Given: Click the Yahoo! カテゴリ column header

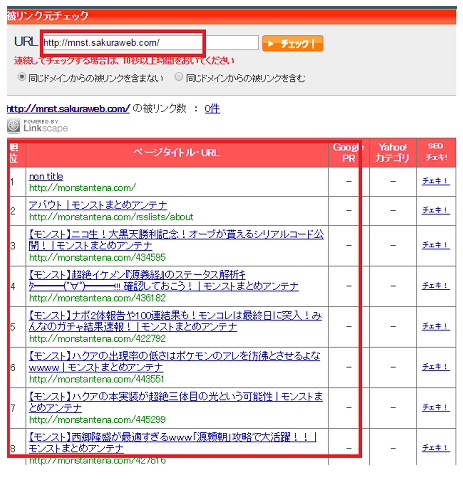Looking at the screenshot, I should point(393,153).
